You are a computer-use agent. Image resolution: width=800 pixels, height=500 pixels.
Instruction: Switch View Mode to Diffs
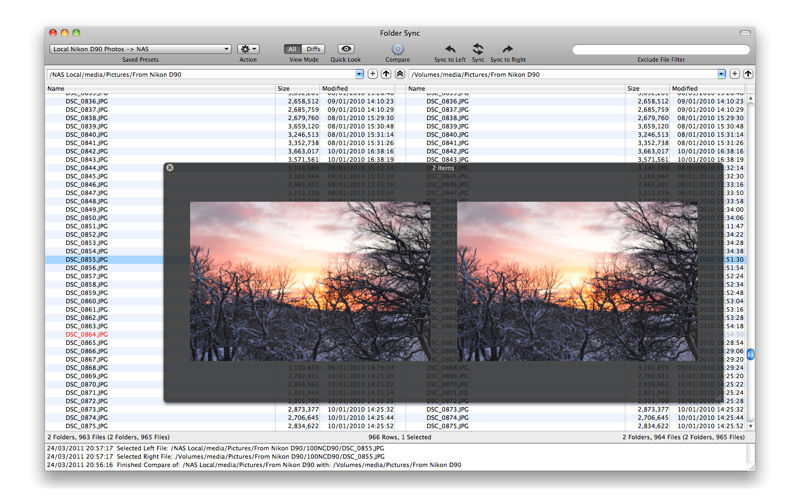(313, 49)
